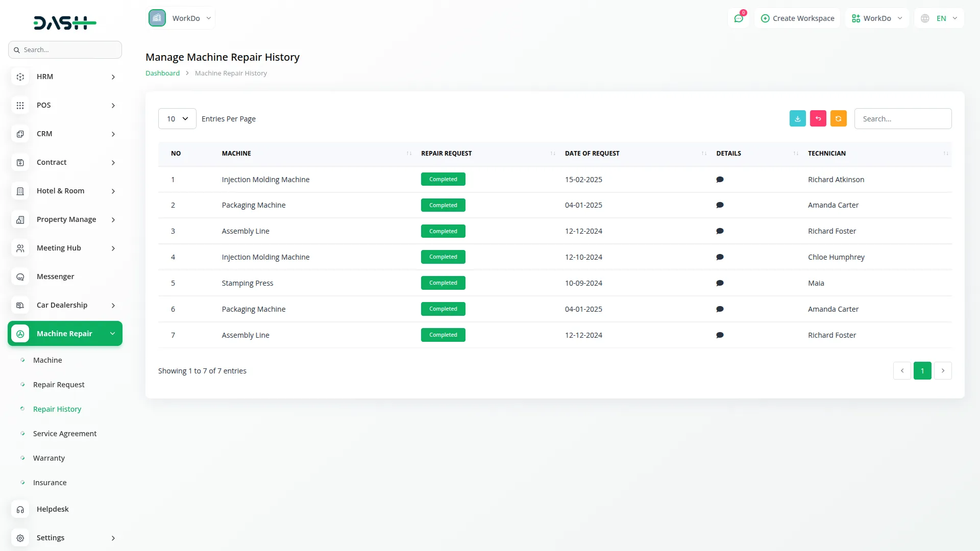This screenshot has width=980, height=551.
Task: Navigate to Dashboard via breadcrumb link
Action: coord(162,73)
